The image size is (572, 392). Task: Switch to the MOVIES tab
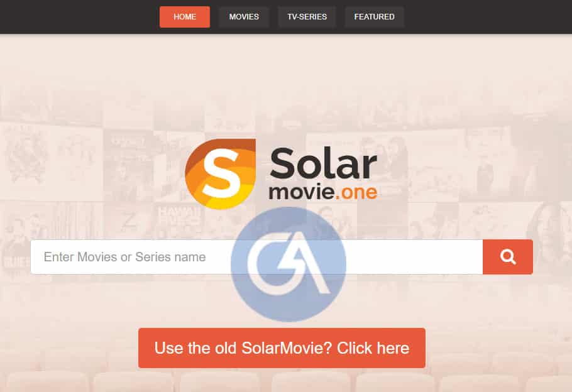pos(244,17)
